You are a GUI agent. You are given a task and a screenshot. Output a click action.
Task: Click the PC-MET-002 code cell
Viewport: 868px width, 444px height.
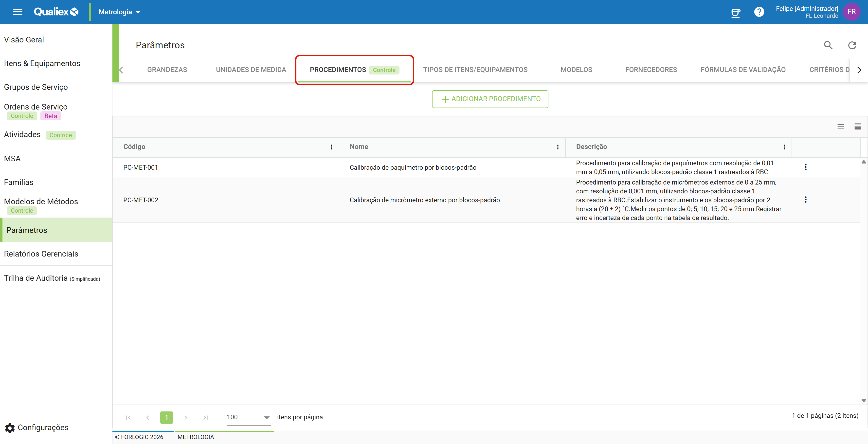[141, 200]
